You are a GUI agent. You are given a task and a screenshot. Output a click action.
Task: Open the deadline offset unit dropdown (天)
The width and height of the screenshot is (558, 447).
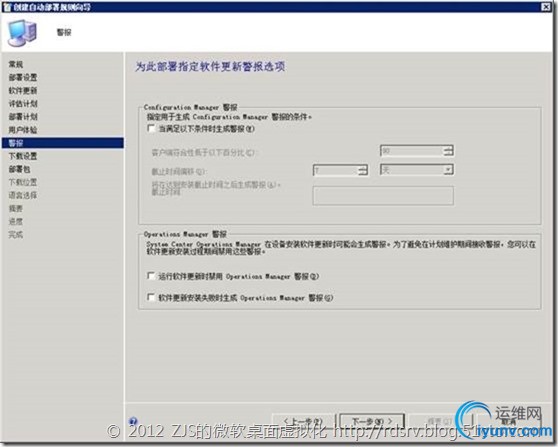click(x=448, y=169)
